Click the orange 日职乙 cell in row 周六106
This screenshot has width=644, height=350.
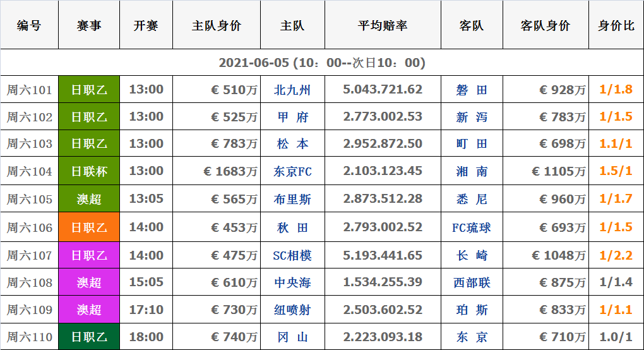coord(89,227)
